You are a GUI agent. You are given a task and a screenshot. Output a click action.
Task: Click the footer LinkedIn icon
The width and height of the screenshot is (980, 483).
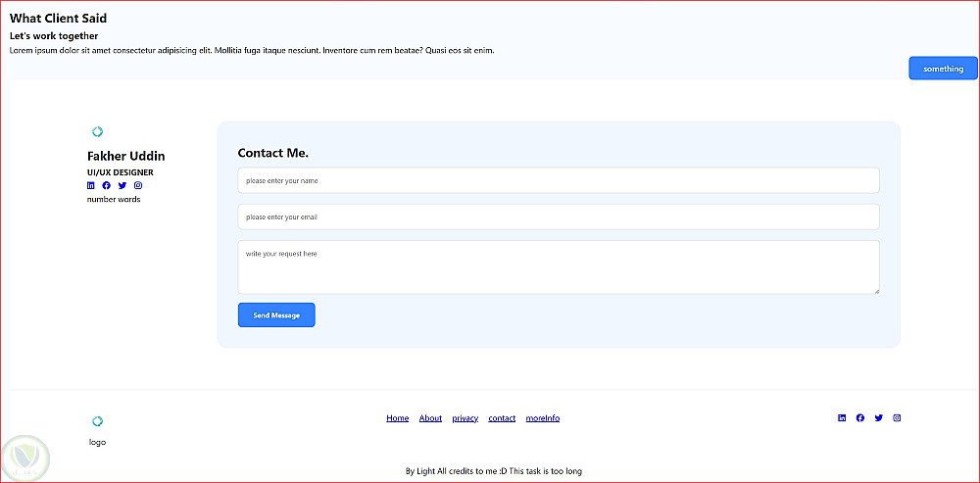pyautogui.click(x=842, y=418)
